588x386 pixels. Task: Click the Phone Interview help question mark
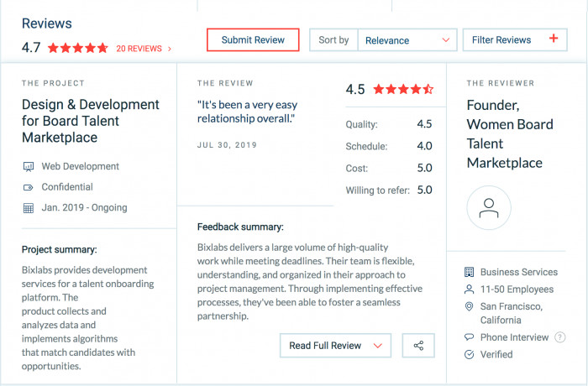pos(560,337)
